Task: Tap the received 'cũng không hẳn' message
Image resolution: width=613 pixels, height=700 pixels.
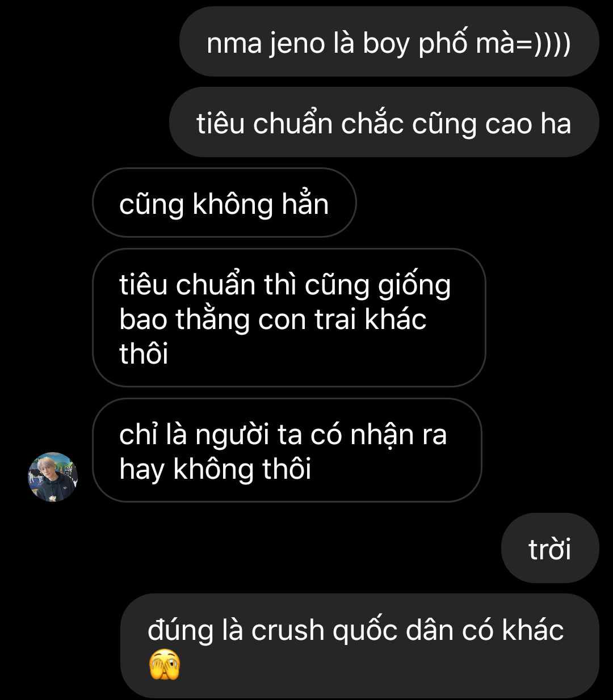Action: click(x=224, y=203)
